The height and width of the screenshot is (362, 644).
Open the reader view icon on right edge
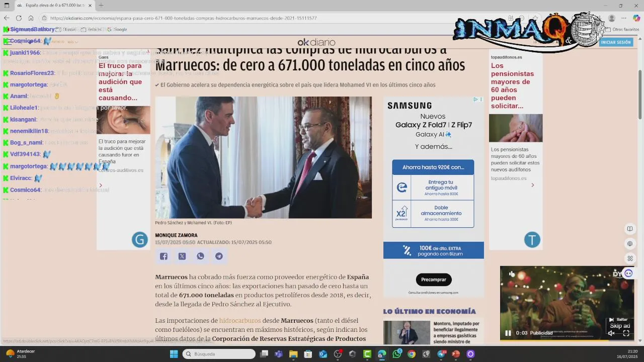[629, 229]
